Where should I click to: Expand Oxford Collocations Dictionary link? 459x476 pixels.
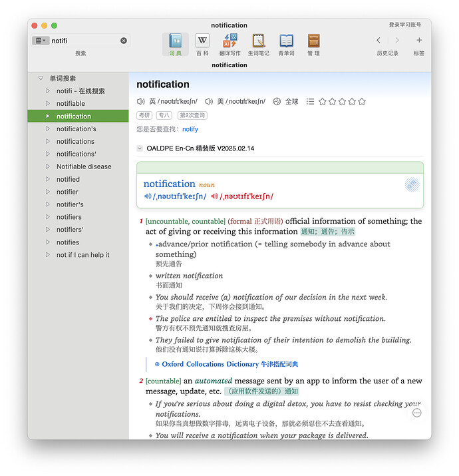click(x=226, y=364)
